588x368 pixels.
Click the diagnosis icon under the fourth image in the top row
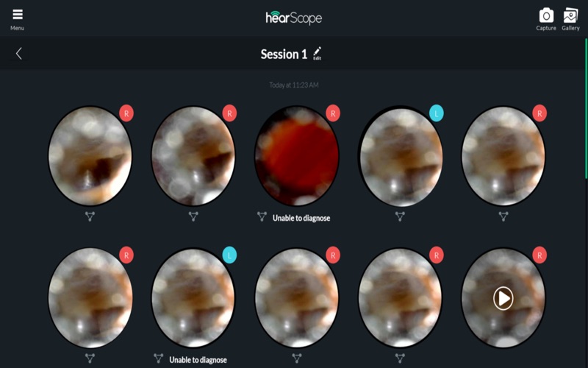point(400,216)
